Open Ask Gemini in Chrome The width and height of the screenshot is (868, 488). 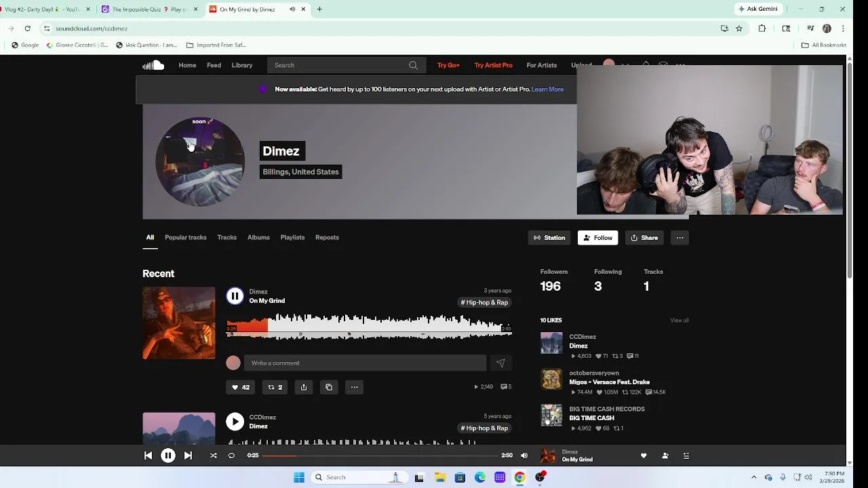tap(758, 9)
